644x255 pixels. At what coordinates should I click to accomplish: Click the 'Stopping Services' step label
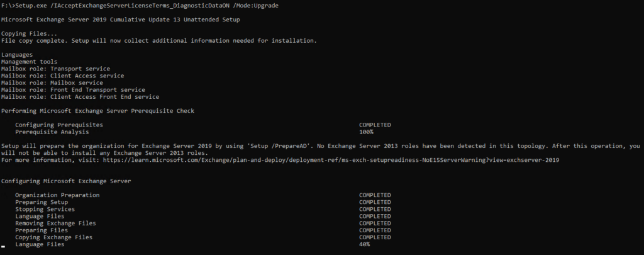[x=45, y=209]
